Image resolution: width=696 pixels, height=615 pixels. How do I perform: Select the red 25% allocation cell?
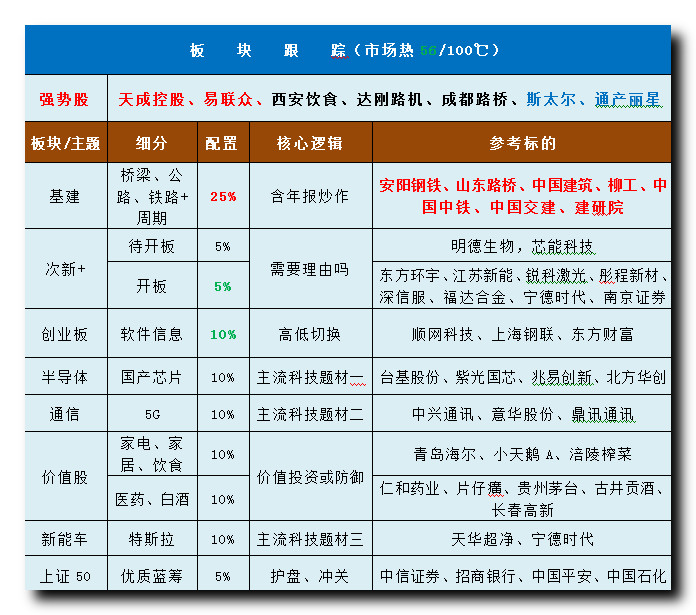(222, 196)
